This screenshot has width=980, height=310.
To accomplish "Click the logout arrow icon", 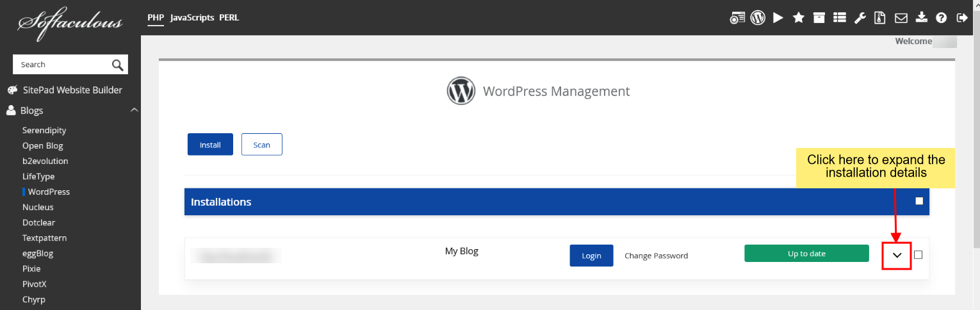I will tap(962, 18).
